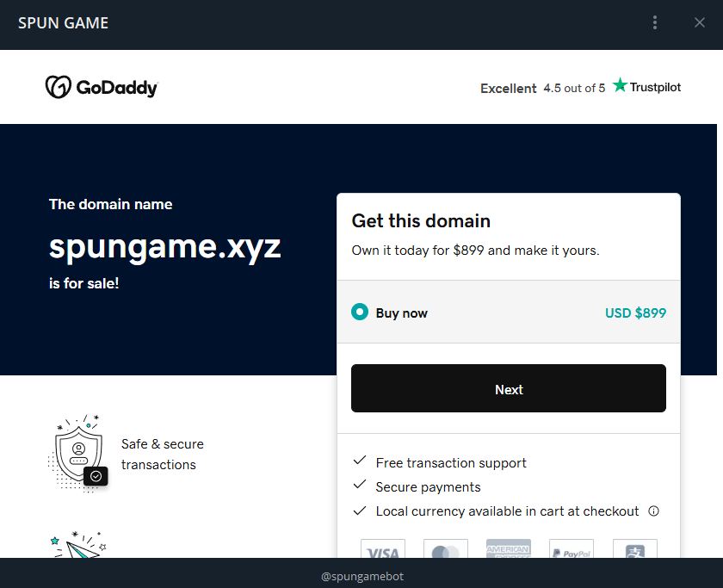723x588 pixels.
Task: Click the '4.5 out of 5' score
Action: (x=574, y=88)
